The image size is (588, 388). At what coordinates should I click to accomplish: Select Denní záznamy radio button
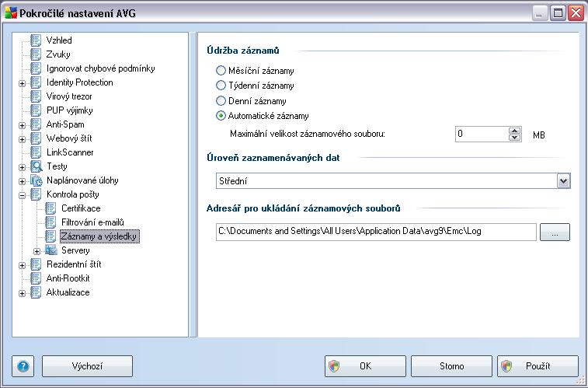[x=221, y=101]
